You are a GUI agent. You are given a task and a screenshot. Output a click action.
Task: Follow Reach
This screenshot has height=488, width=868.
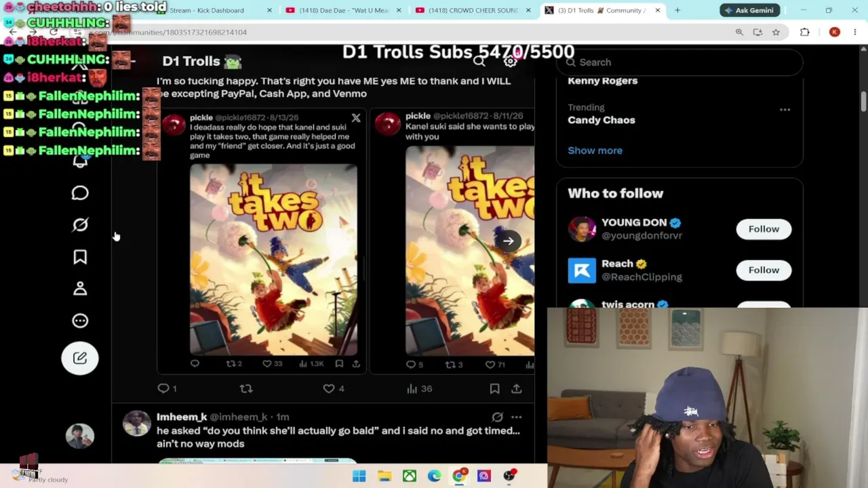pyautogui.click(x=764, y=270)
